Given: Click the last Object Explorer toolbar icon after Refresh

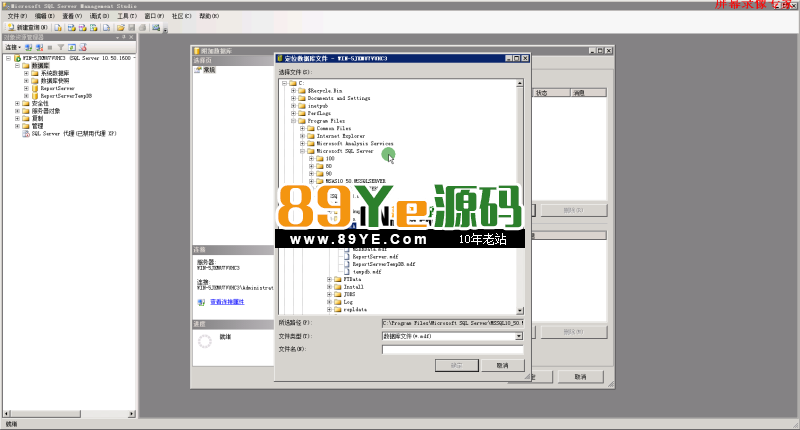Looking at the screenshot, I should pos(83,47).
